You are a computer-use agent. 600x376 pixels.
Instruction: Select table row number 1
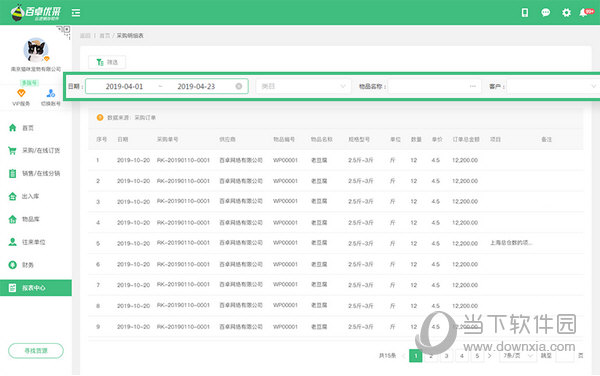[336, 160]
